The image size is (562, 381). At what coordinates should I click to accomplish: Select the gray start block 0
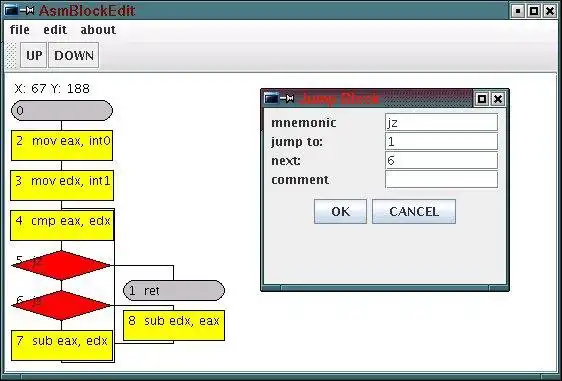(x=62, y=110)
